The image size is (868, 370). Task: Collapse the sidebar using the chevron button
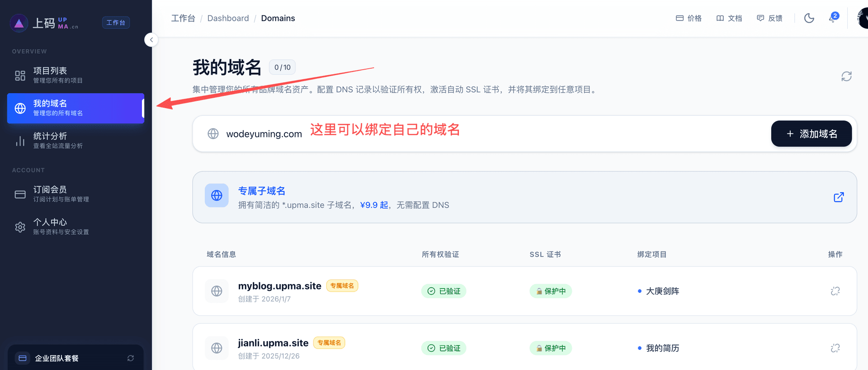pyautogui.click(x=151, y=40)
